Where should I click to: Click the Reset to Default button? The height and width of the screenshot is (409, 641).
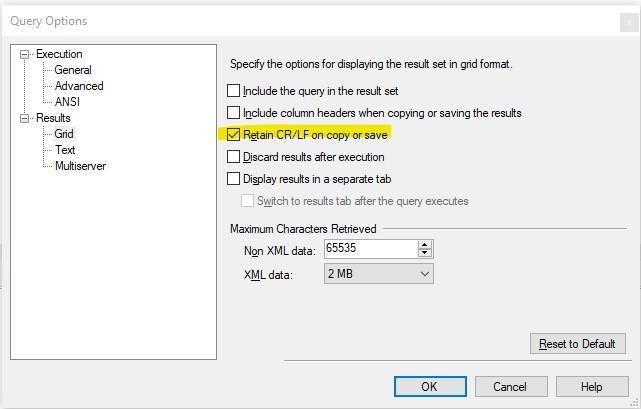(577, 344)
